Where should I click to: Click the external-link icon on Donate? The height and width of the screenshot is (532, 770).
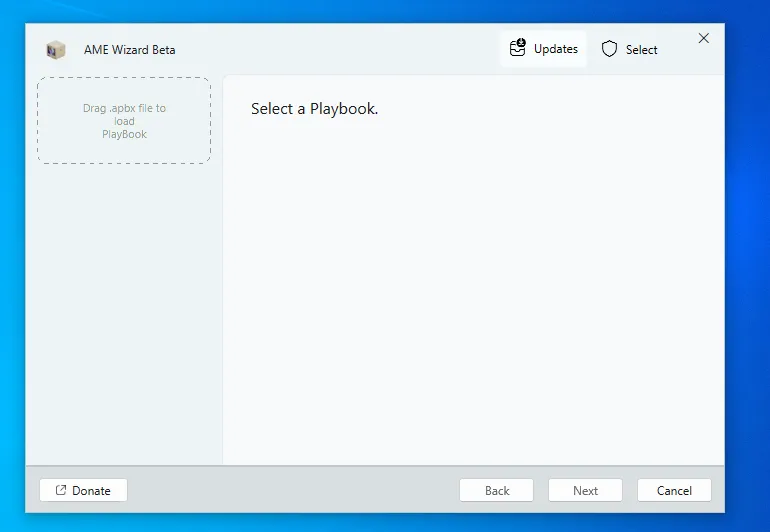pos(61,490)
